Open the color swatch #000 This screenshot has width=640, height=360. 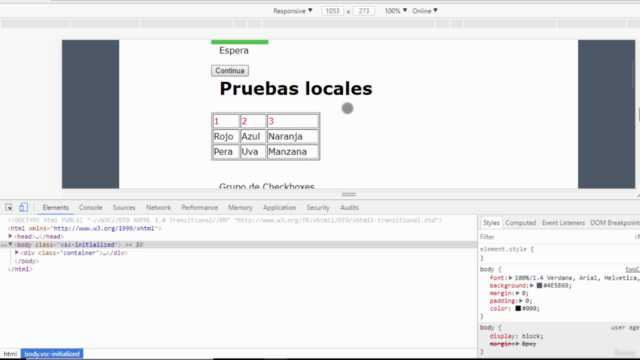518,309
